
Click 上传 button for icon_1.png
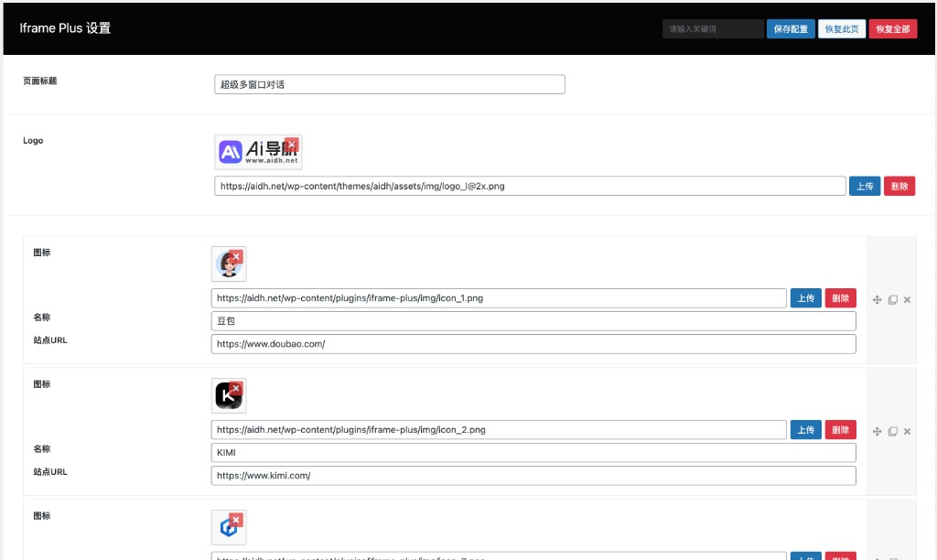pos(805,298)
